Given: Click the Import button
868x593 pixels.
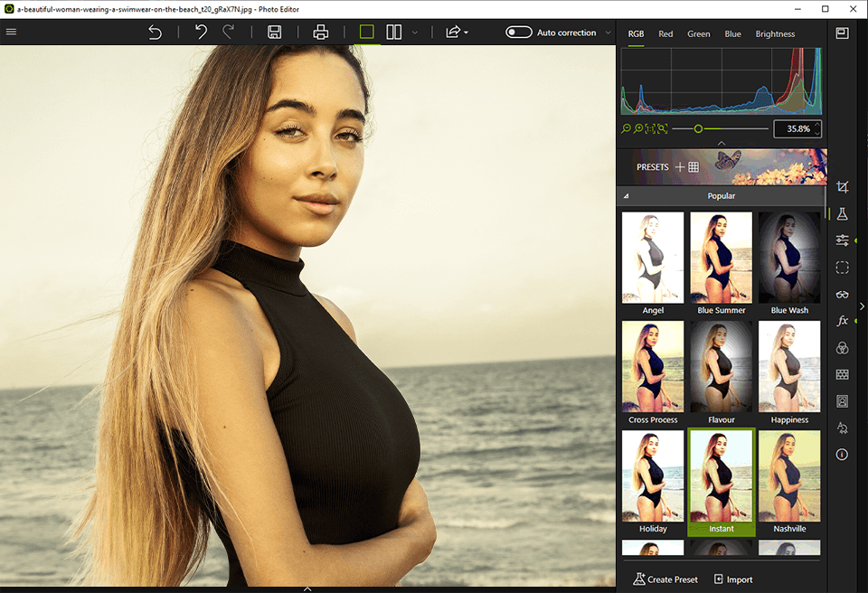Looking at the screenshot, I should click(733, 579).
